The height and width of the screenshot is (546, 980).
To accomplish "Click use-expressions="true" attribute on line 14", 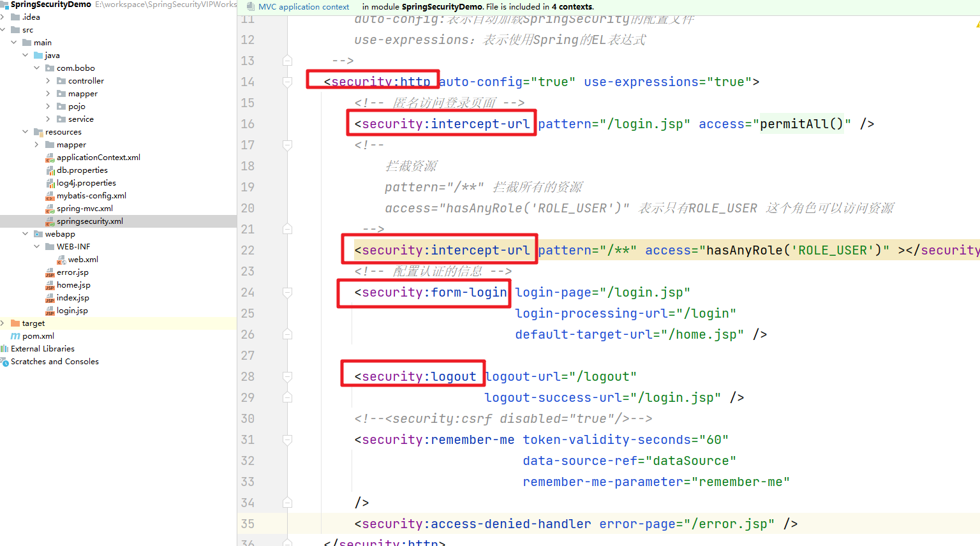I will tap(668, 82).
